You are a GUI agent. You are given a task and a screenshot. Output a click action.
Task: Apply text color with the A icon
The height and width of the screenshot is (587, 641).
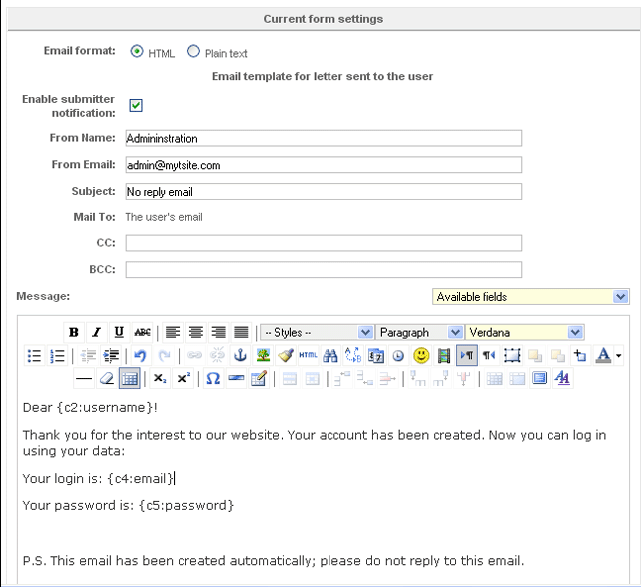click(603, 356)
